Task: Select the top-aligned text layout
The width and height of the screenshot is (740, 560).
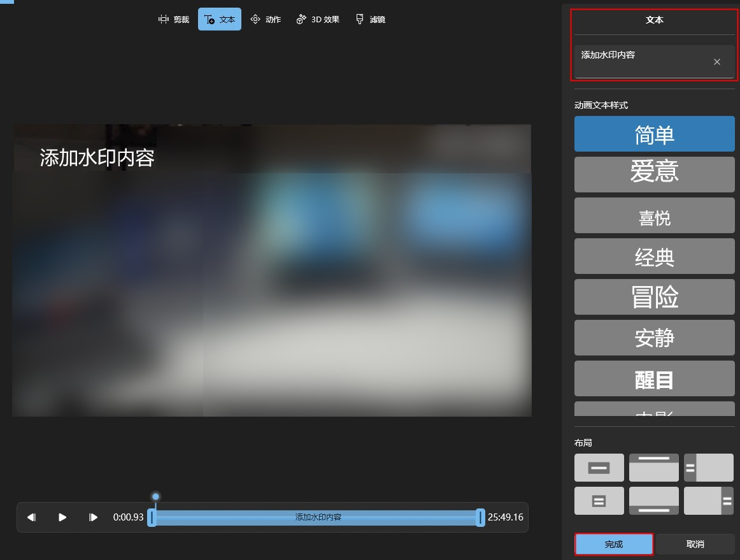Action: click(653, 468)
